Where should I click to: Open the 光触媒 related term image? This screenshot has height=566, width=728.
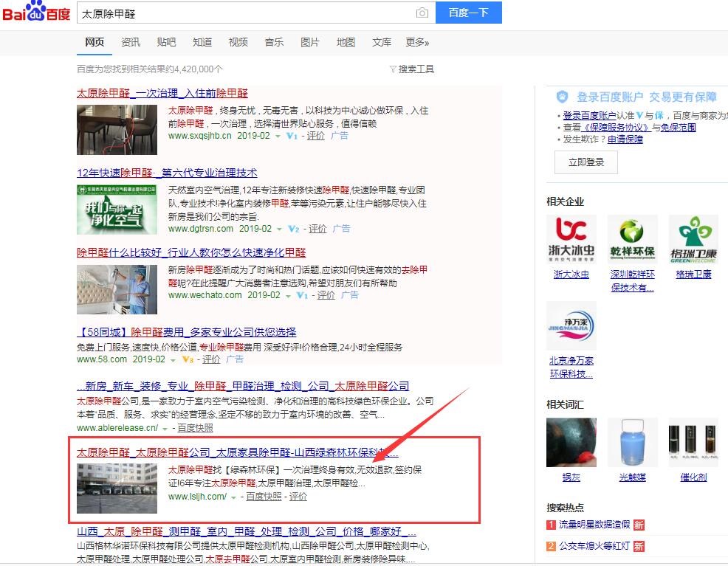632,442
